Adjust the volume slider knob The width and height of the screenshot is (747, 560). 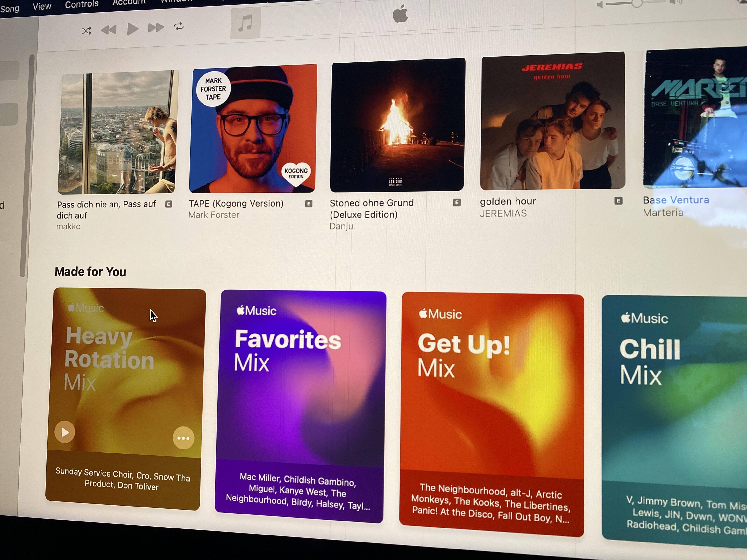click(637, 3)
